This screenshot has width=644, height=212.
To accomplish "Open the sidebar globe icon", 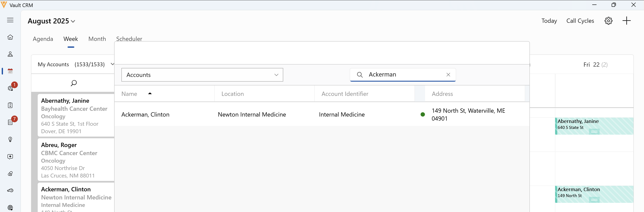I will tap(10, 208).
